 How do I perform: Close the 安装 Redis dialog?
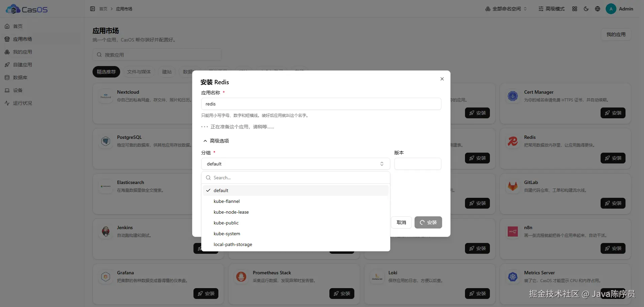[442, 79]
